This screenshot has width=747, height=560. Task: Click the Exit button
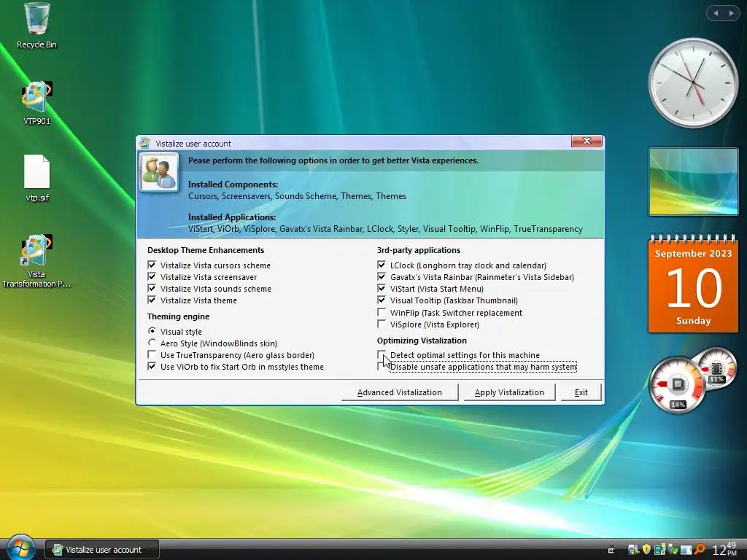pos(581,392)
